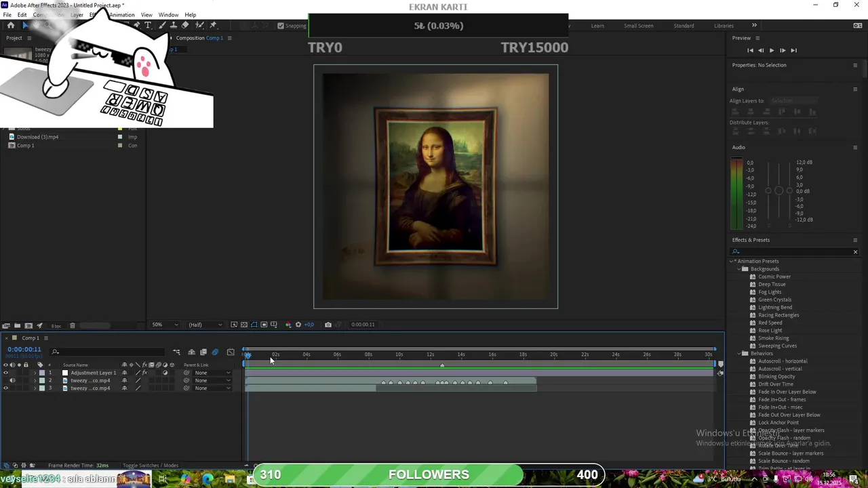Image resolution: width=868 pixels, height=488 pixels.
Task: Collapse the Animation Presets folder
Action: (732, 261)
